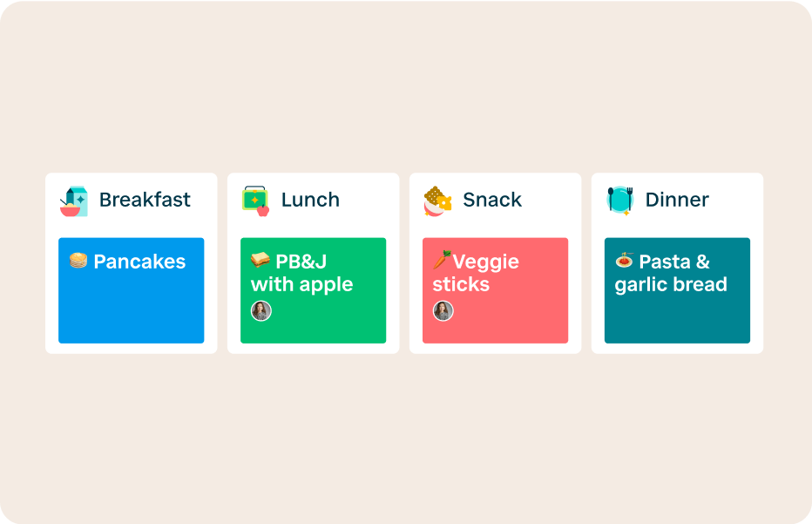Click the Pancakes card title text

click(139, 262)
